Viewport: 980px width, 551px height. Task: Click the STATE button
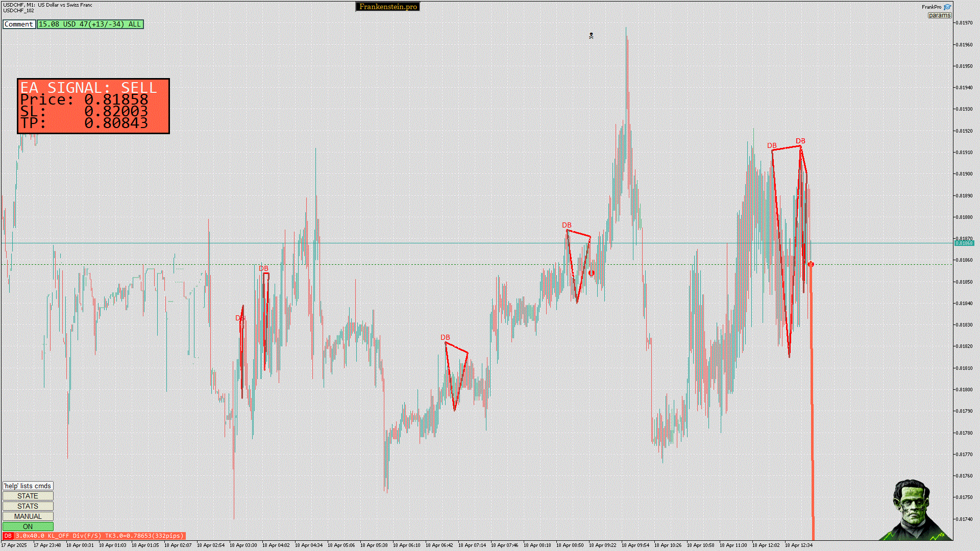28,496
